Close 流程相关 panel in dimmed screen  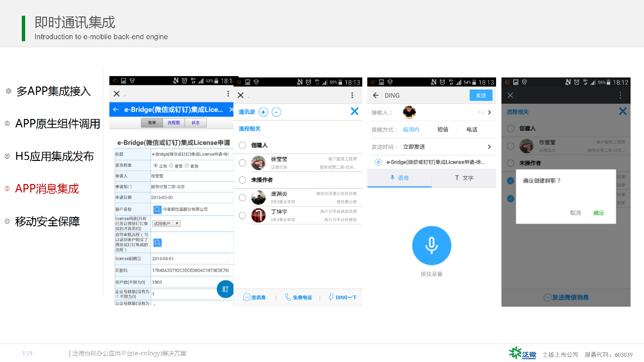(x=623, y=111)
